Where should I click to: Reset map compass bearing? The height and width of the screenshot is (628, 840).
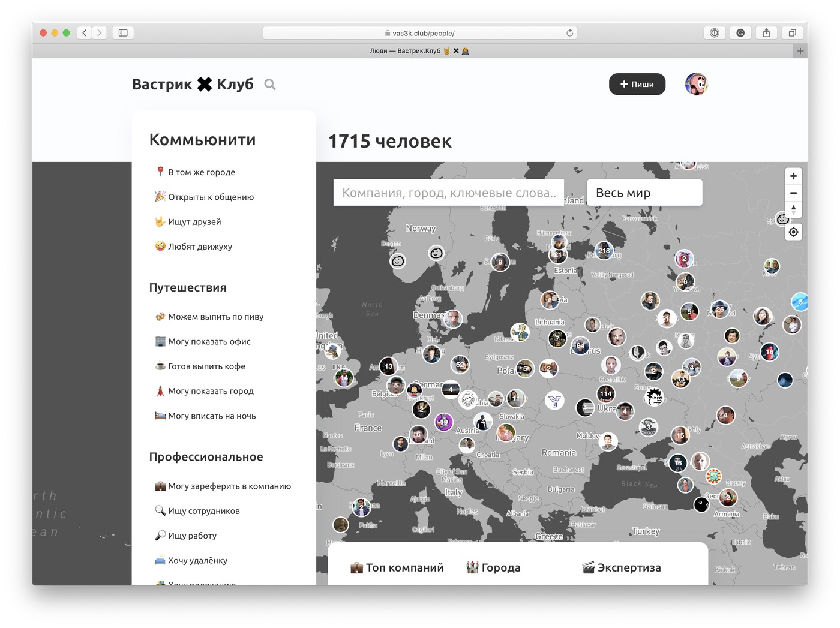tap(793, 210)
